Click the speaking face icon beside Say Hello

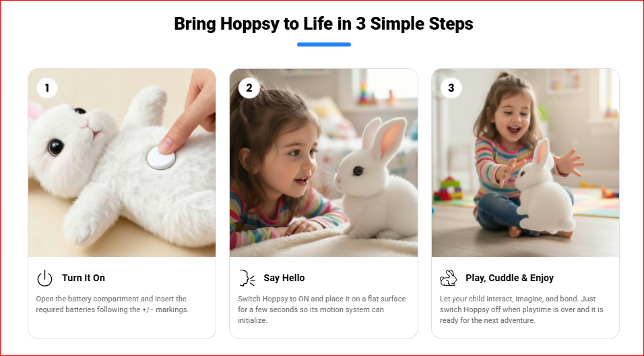tap(247, 278)
